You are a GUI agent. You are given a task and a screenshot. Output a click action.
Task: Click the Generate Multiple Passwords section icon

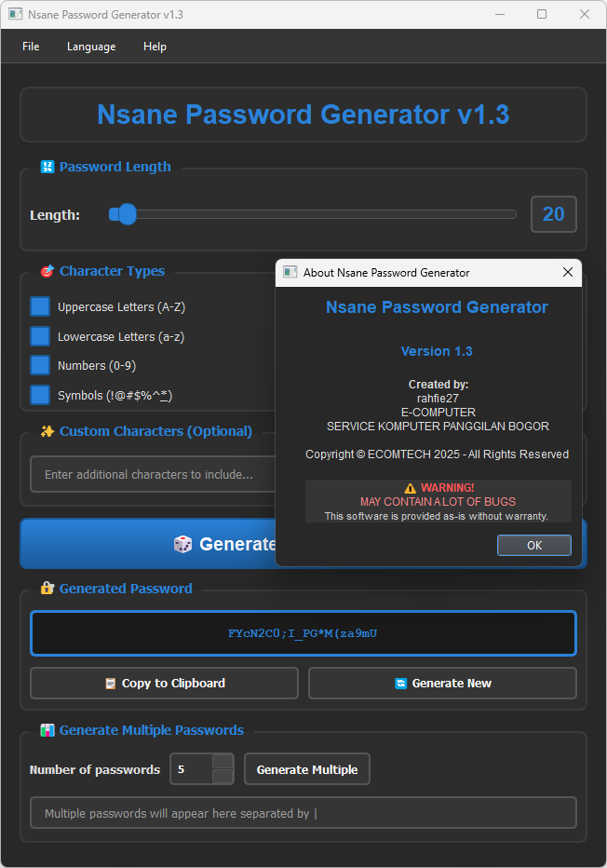pos(47,730)
